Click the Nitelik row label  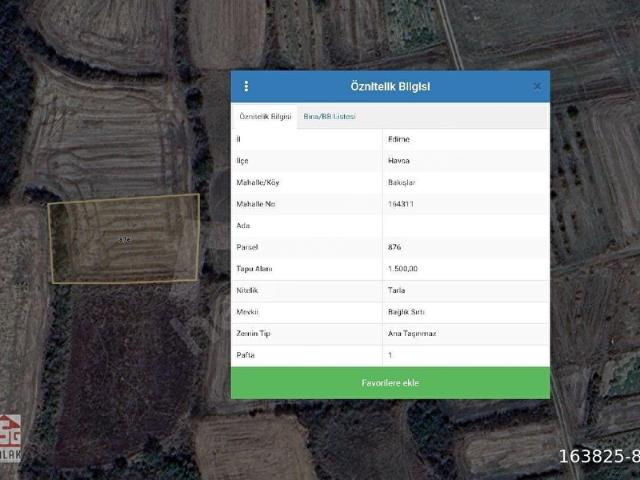247,290
